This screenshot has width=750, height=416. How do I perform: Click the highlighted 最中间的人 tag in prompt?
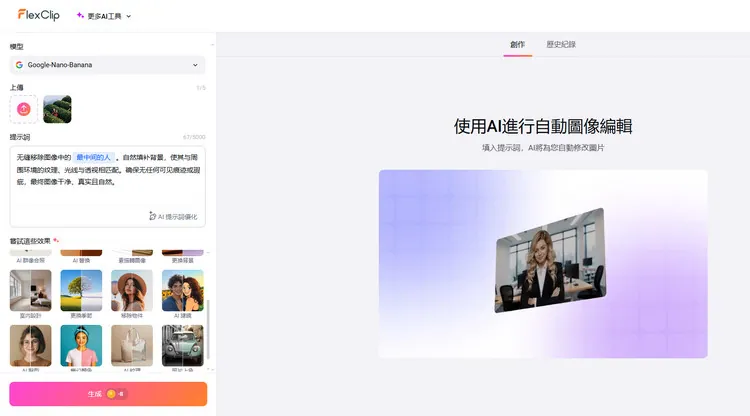93,157
